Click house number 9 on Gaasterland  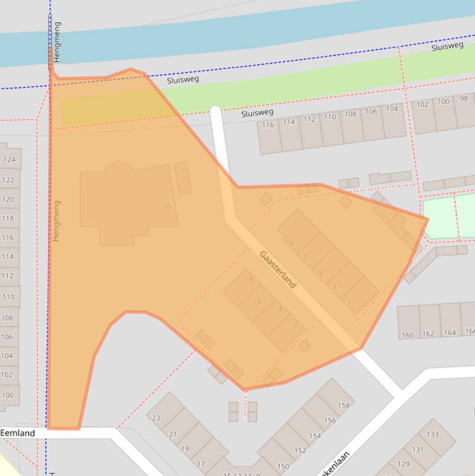(x=292, y=244)
